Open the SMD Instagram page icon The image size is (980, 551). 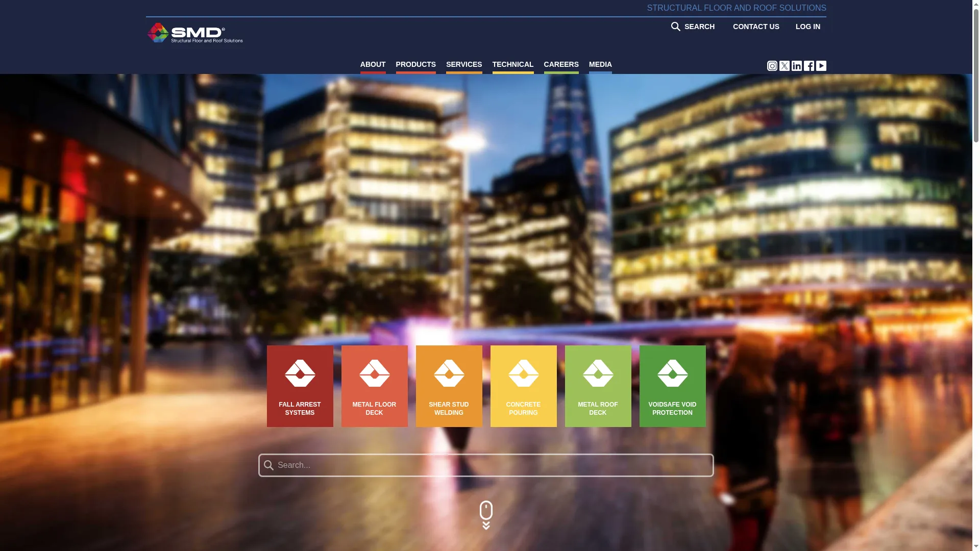pos(772,66)
